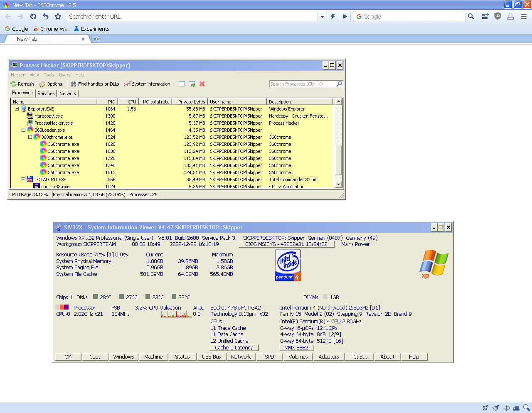Click the zoom magnifier in the status bar

pyautogui.click(x=527, y=408)
